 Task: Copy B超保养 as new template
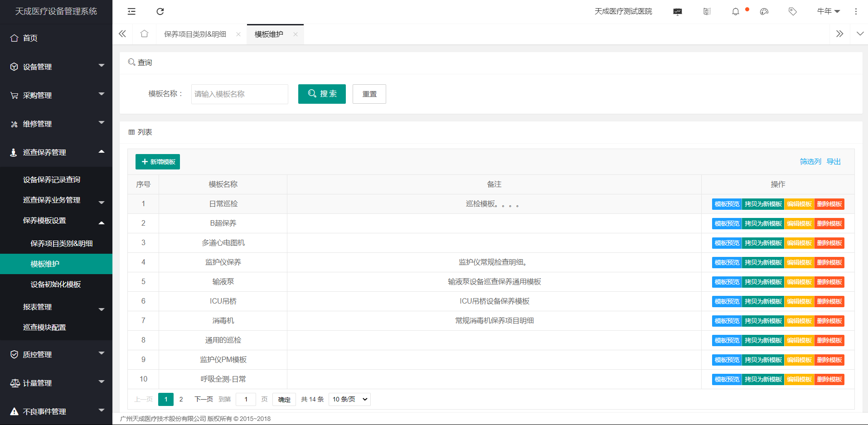(763, 223)
